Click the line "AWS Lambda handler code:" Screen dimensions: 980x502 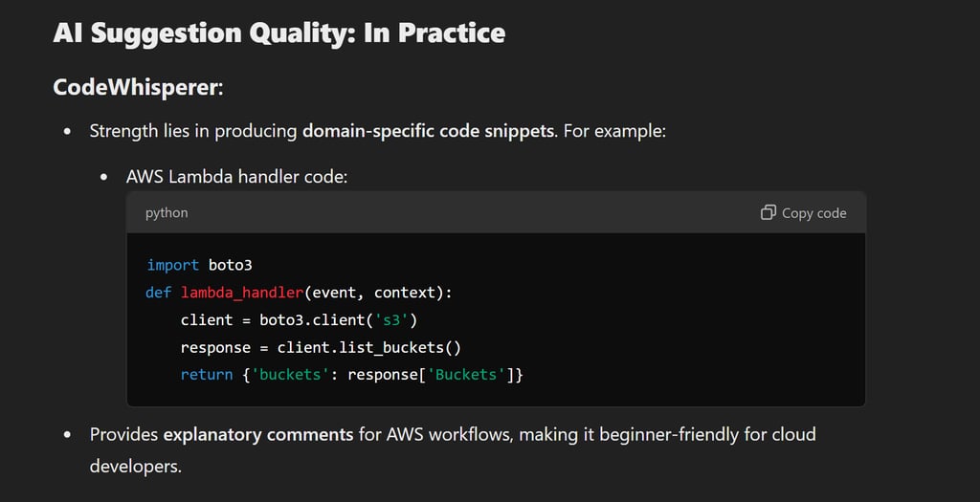(237, 177)
